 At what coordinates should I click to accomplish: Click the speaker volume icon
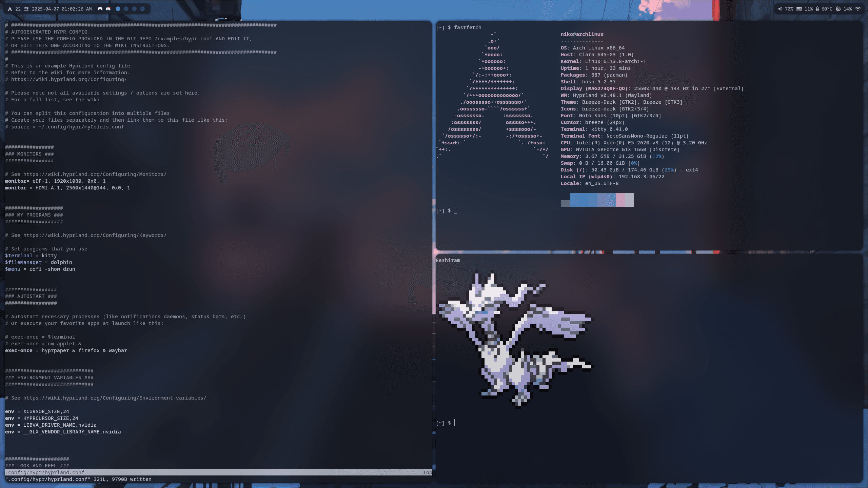(x=780, y=9)
